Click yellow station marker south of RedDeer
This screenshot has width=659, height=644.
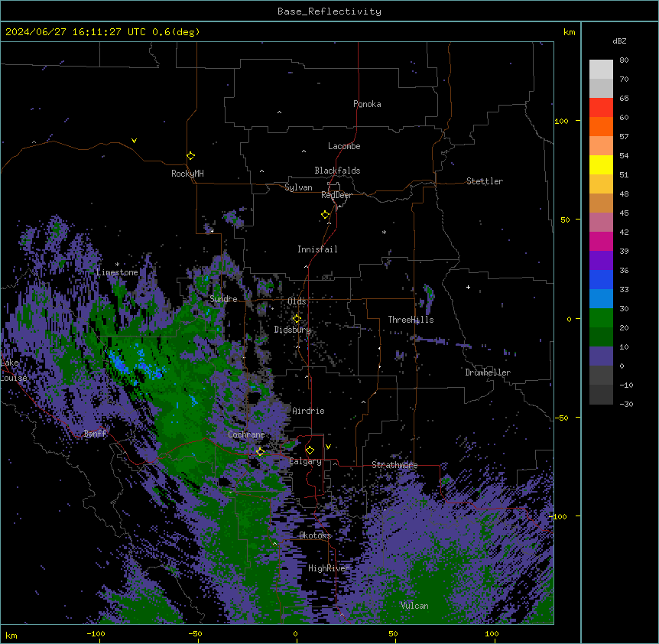click(326, 215)
